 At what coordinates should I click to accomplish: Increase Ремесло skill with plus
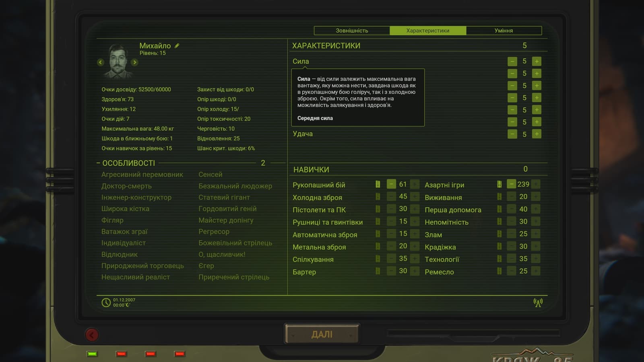pos(536,271)
